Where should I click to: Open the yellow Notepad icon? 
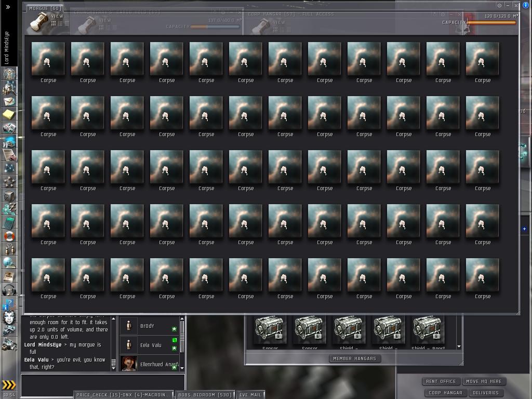pyautogui.click(x=9, y=115)
